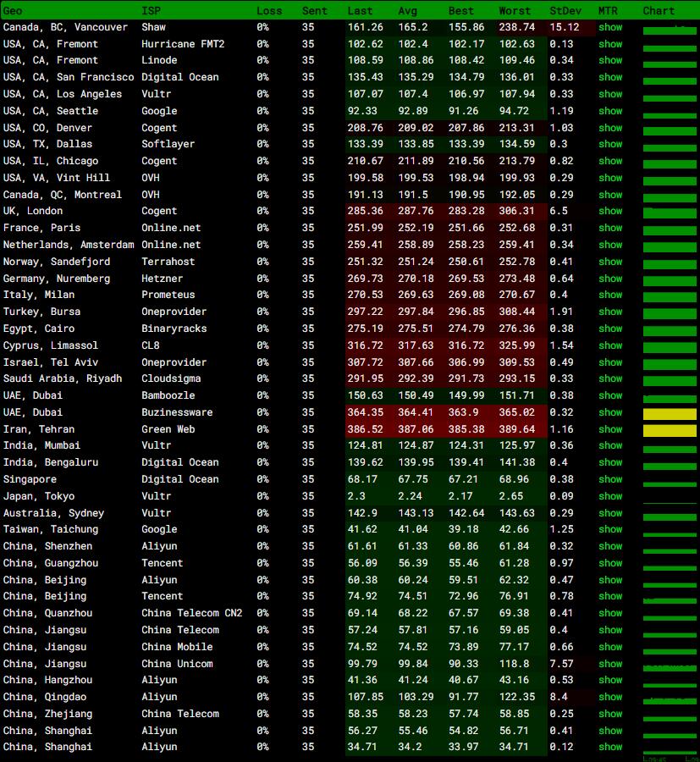The image size is (700, 762).
Task: Click the "Terrahost" ISP cell
Action: [x=168, y=262]
